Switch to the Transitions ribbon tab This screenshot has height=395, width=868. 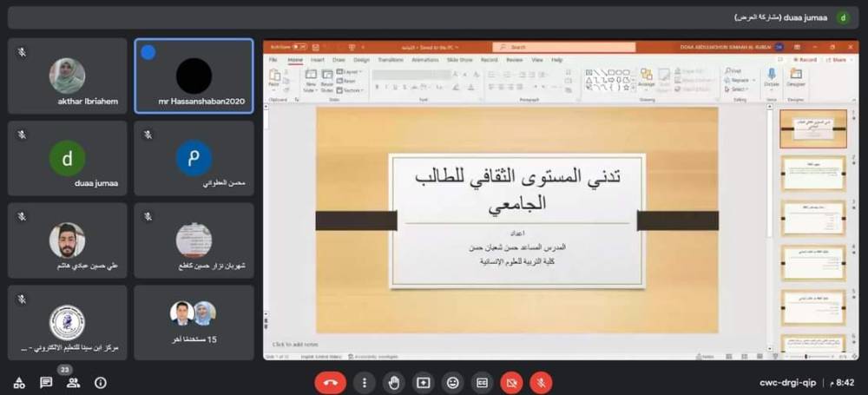(390, 60)
